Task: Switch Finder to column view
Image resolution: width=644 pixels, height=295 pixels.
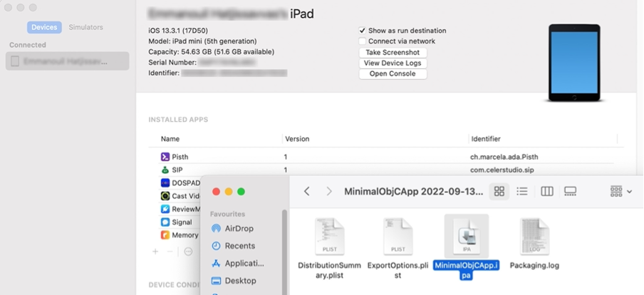Action: click(546, 192)
